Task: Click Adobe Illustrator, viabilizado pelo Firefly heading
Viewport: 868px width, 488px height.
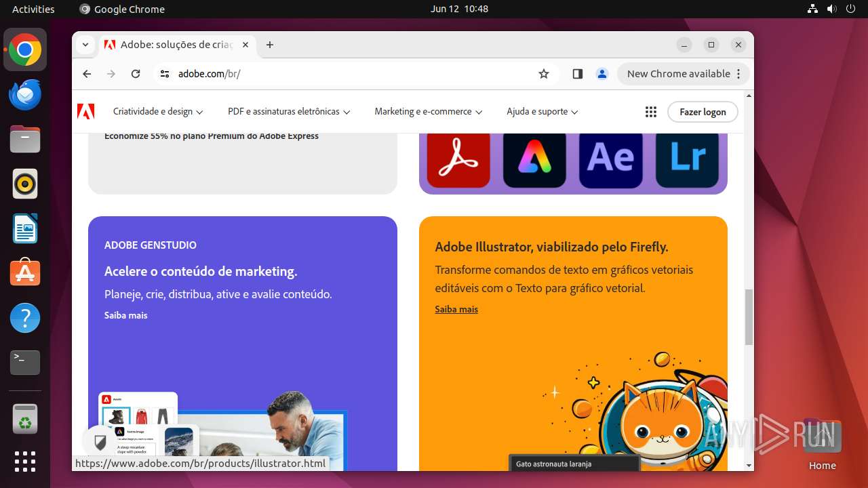Action: tap(552, 247)
